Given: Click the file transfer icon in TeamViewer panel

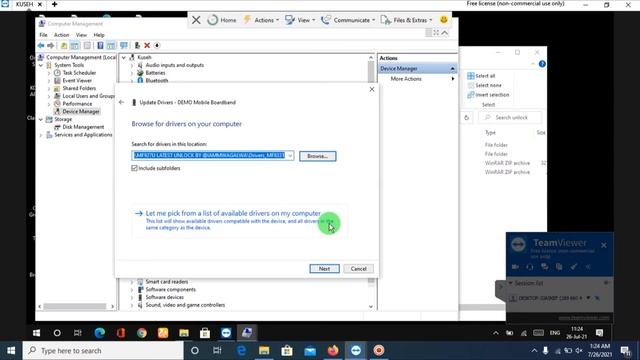Looking at the screenshot, I should (559, 267).
